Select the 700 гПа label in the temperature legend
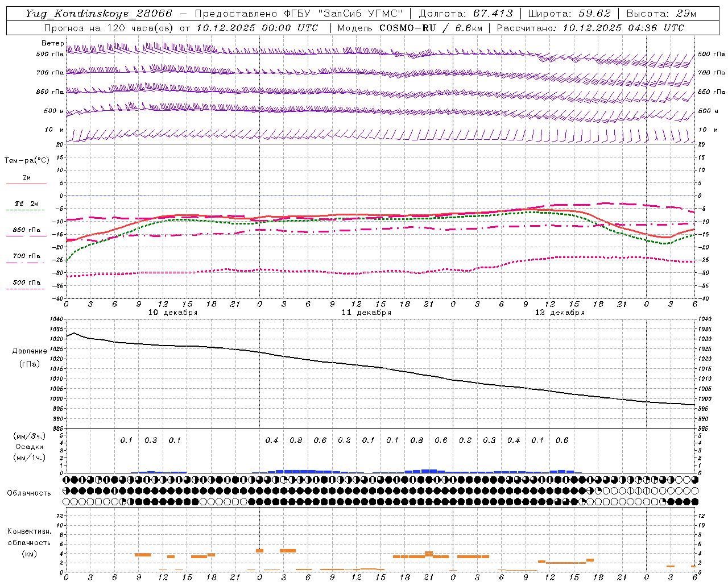 27,256
